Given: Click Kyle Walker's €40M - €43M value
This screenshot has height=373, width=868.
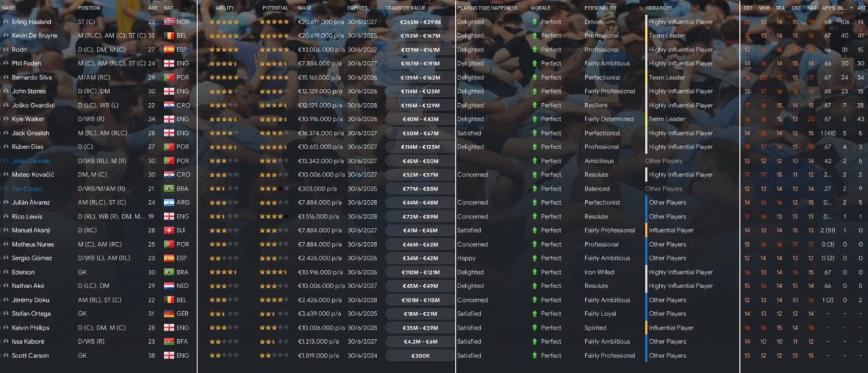Looking at the screenshot, I should [x=420, y=119].
